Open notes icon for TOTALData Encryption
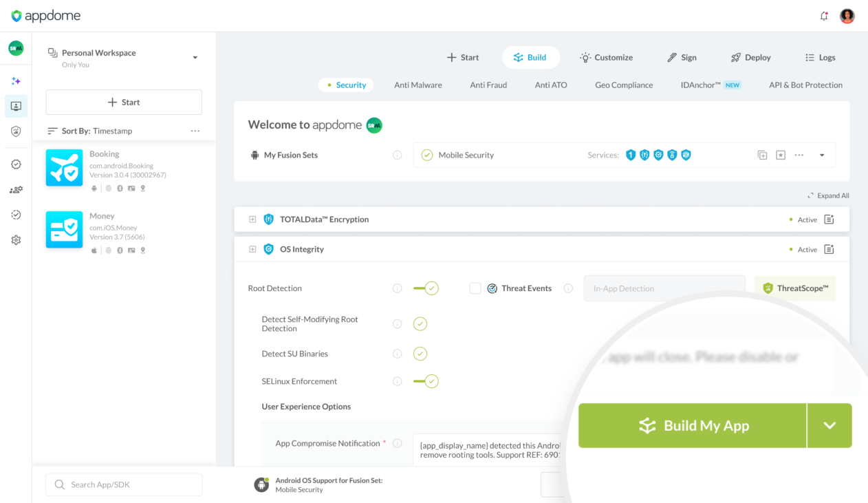This screenshot has width=868, height=503. coord(829,220)
